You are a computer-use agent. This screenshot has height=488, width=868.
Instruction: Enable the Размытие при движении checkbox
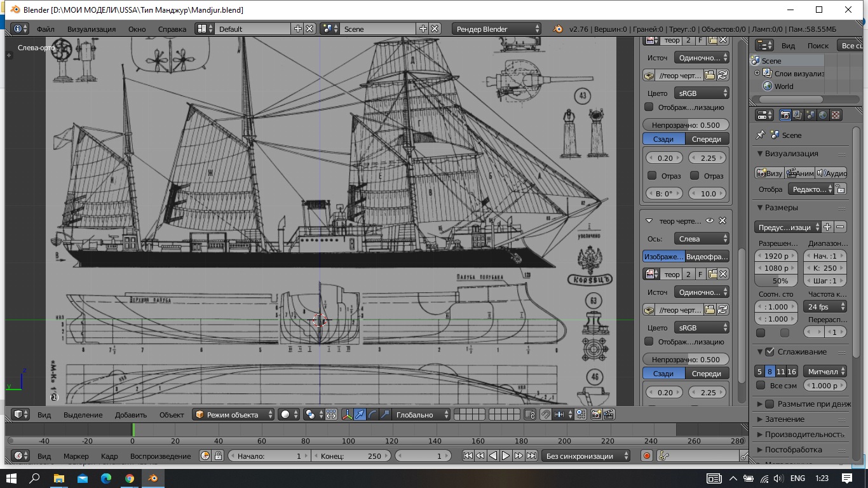770,403
